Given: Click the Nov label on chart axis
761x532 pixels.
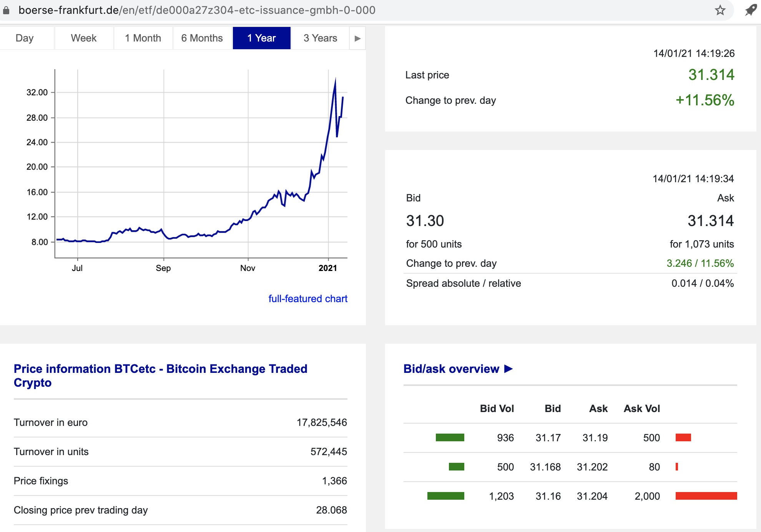Looking at the screenshot, I should (248, 268).
